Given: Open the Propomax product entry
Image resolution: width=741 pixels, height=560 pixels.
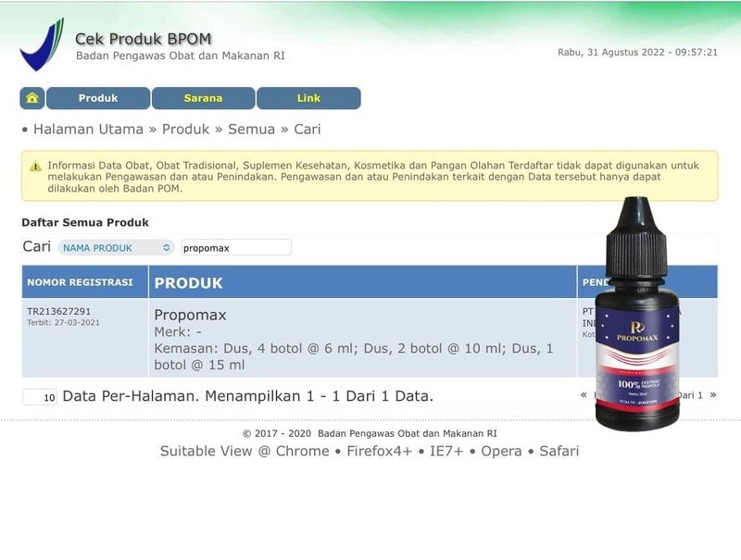Looking at the screenshot, I should 190,315.
